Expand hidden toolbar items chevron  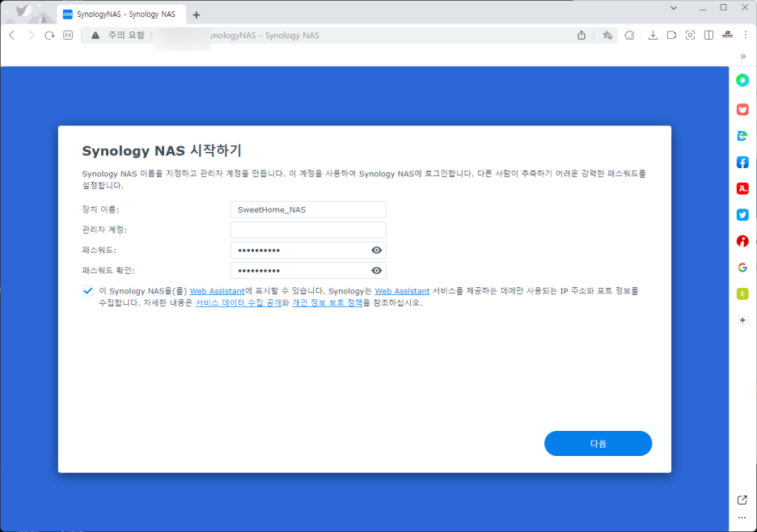[743, 56]
